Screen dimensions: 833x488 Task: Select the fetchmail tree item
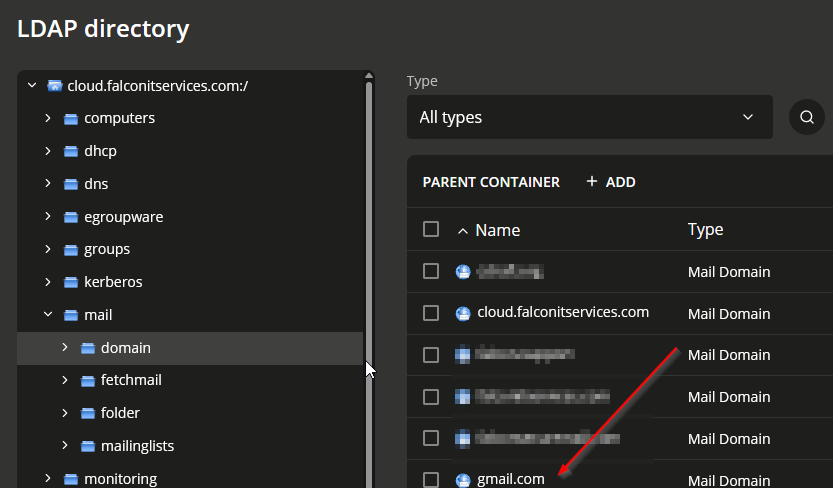[x=131, y=380]
